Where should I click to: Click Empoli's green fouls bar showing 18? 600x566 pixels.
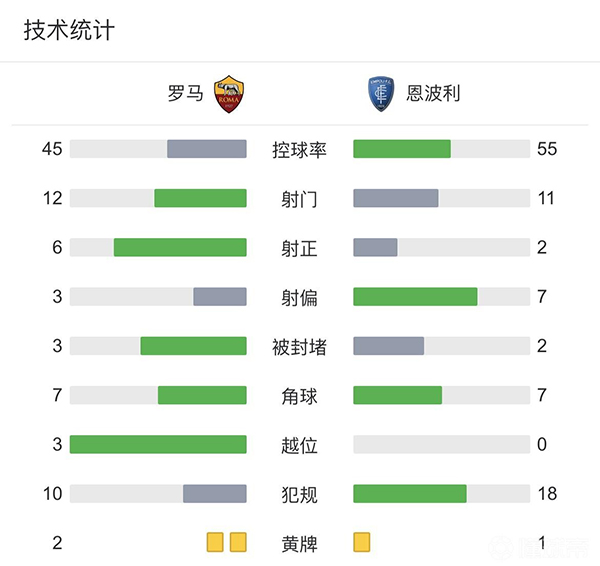(410, 494)
